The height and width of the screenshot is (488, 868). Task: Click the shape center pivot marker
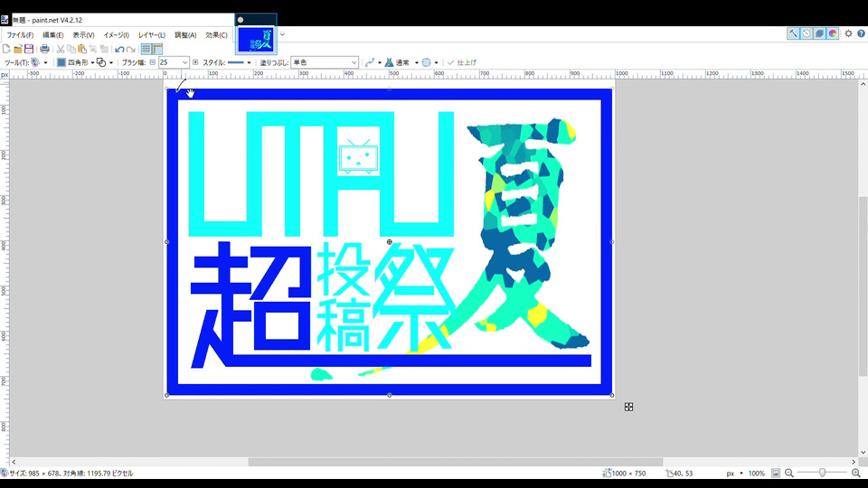(389, 242)
